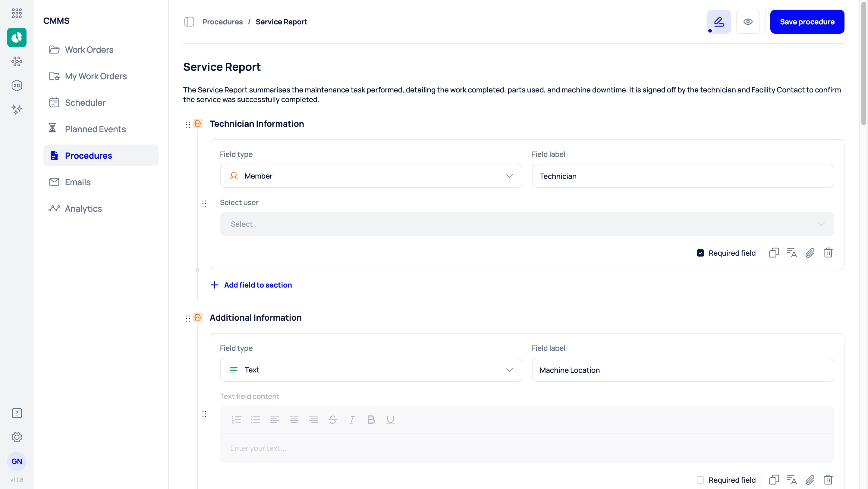Switch to preview mode eye icon
The width and height of the screenshot is (868, 489).
tap(748, 22)
